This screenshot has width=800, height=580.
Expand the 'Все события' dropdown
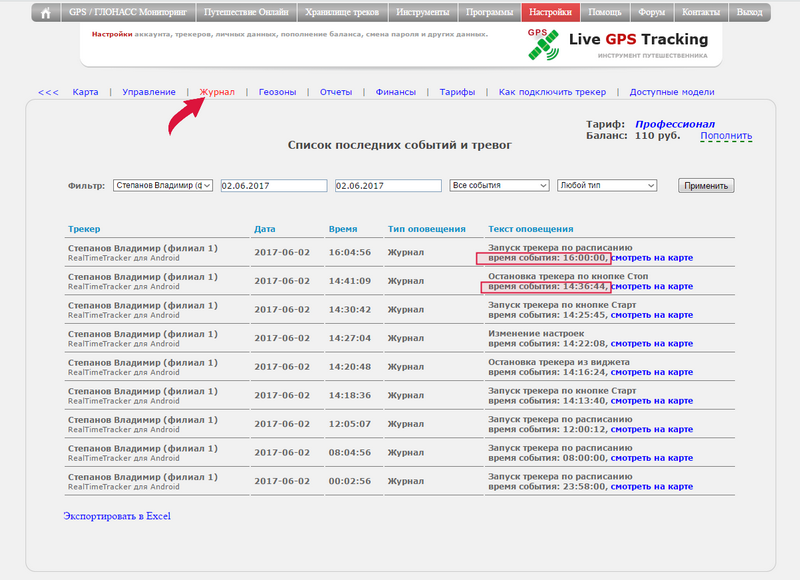500,186
